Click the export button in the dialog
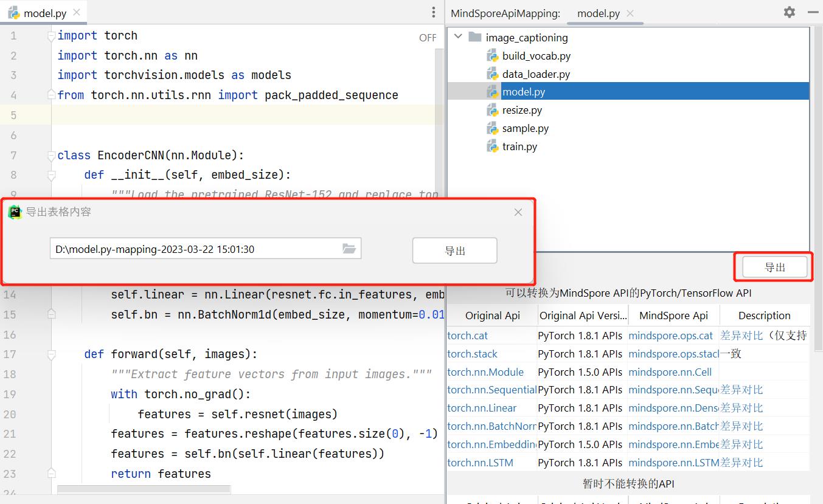The width and height of the screenshot is (823, 504). point(455,250)
